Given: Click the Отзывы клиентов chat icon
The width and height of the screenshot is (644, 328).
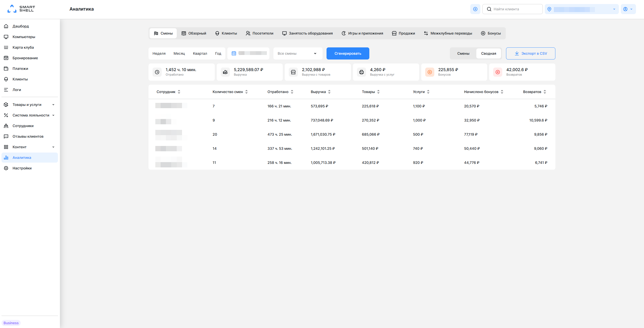Looking at the screenshot, I should tap(6, 136).
